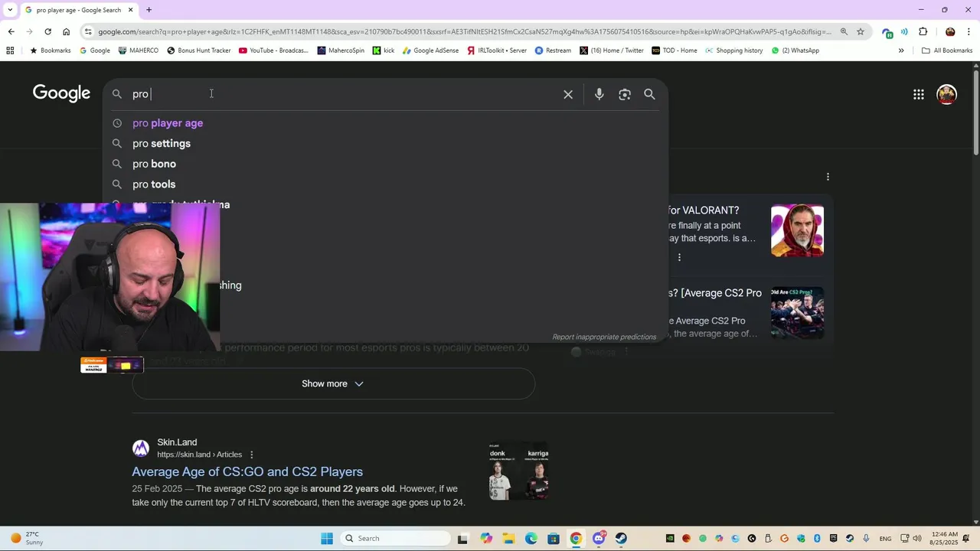Open Microsoft Edge from the taskbar

click(x=531, y=539)
